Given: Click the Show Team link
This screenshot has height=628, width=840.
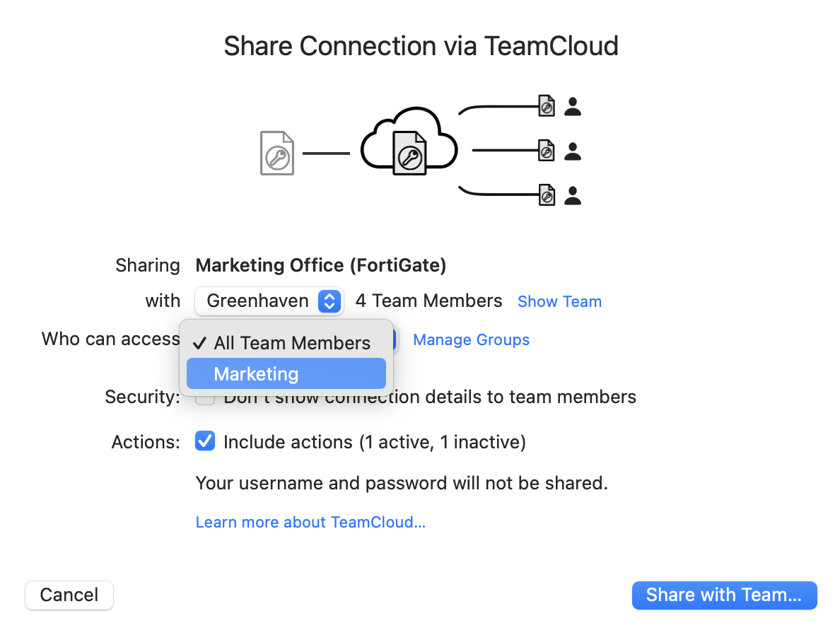Looking at the screenshot, I should coord(559,302).
